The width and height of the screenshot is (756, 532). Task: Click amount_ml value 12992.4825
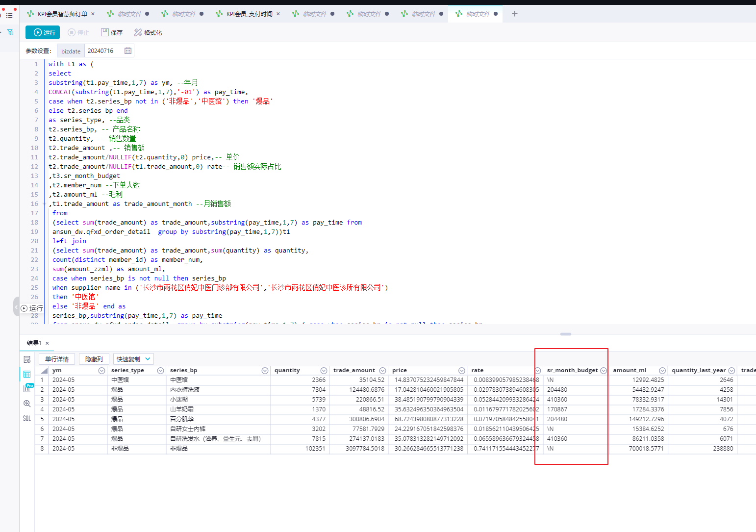tap(648, 380)
